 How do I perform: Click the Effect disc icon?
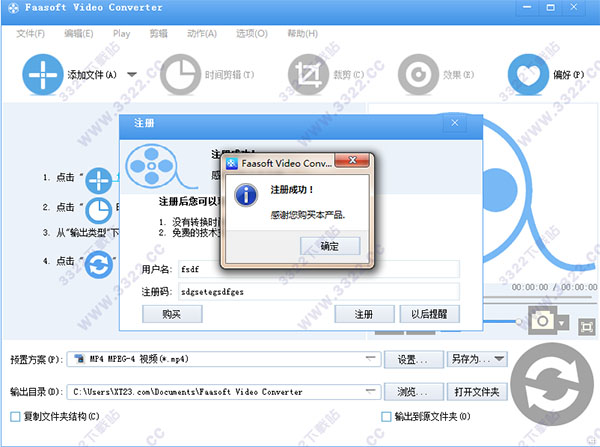pos(418,74)
